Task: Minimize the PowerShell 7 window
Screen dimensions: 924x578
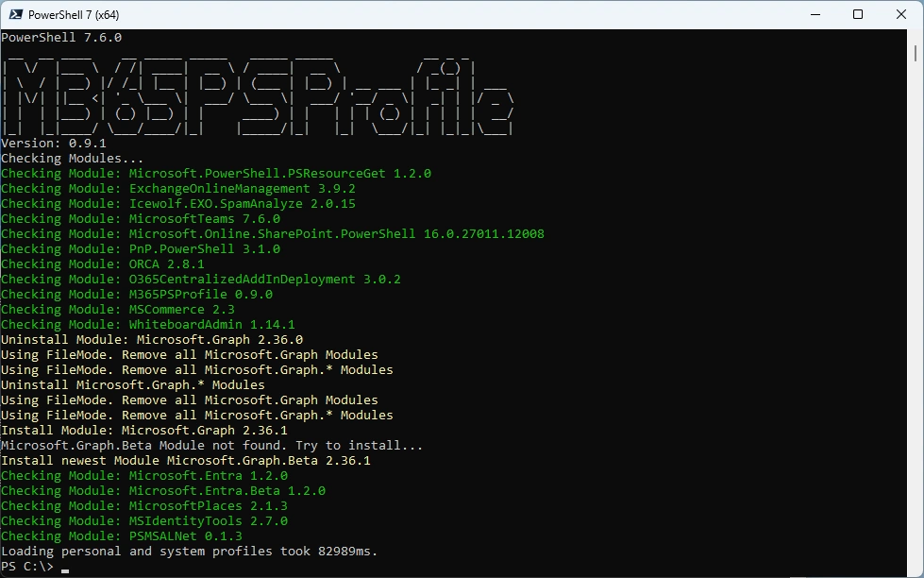Action: (814, 14)
